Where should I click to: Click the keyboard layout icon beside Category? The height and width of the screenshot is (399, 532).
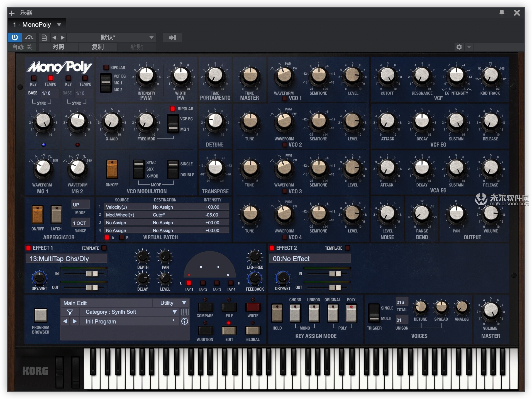[185, 312]
